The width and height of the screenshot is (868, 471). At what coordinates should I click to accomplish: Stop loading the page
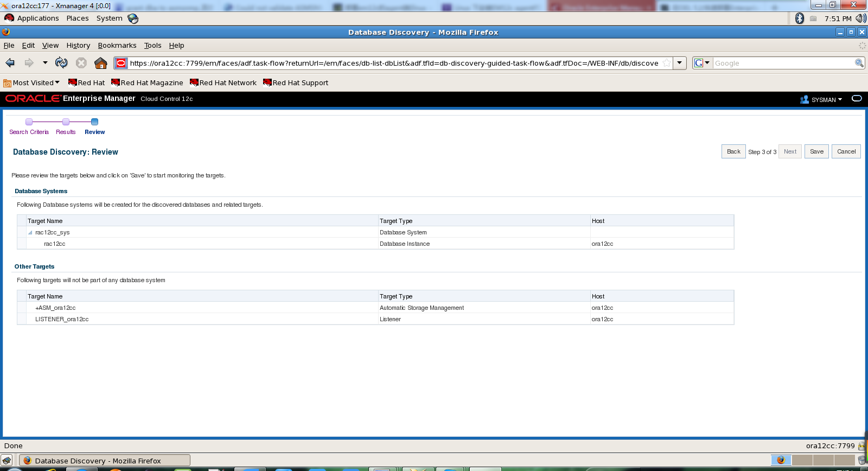pos(81,63)
